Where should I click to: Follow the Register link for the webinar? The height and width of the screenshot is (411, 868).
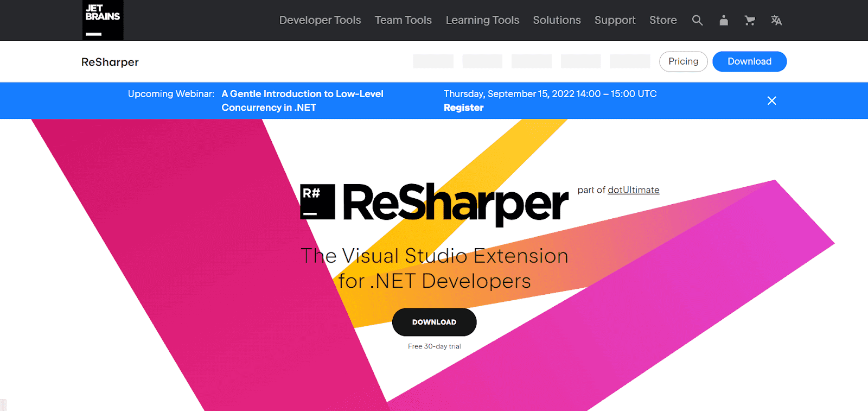pyautogui.click(x=463, y=108)
